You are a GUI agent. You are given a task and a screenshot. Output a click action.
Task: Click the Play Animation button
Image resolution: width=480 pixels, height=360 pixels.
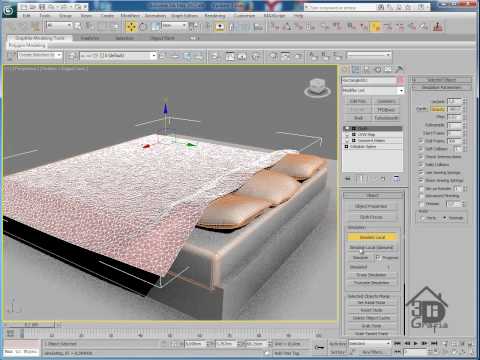(x=415, y=343)
